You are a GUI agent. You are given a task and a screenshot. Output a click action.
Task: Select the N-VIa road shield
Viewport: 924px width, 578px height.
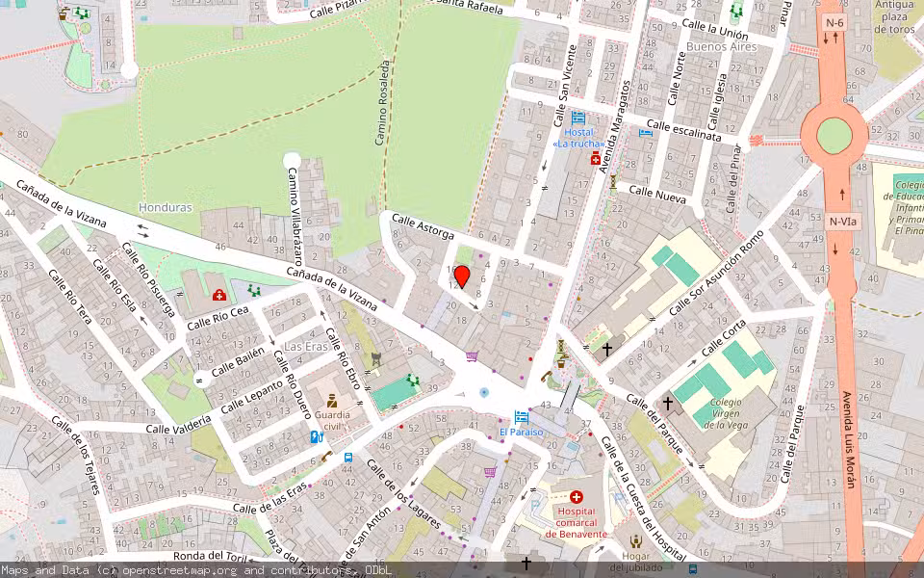click(843, 222)
